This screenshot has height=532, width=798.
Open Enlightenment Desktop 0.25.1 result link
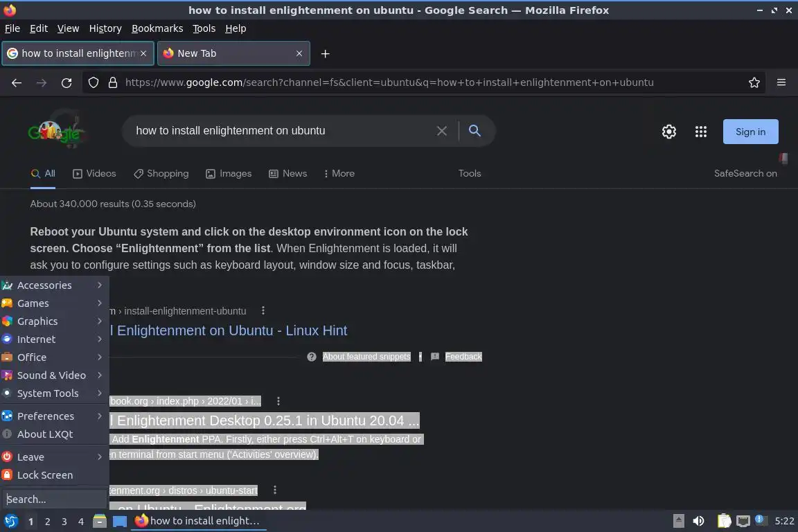click(x=265, y=421)
